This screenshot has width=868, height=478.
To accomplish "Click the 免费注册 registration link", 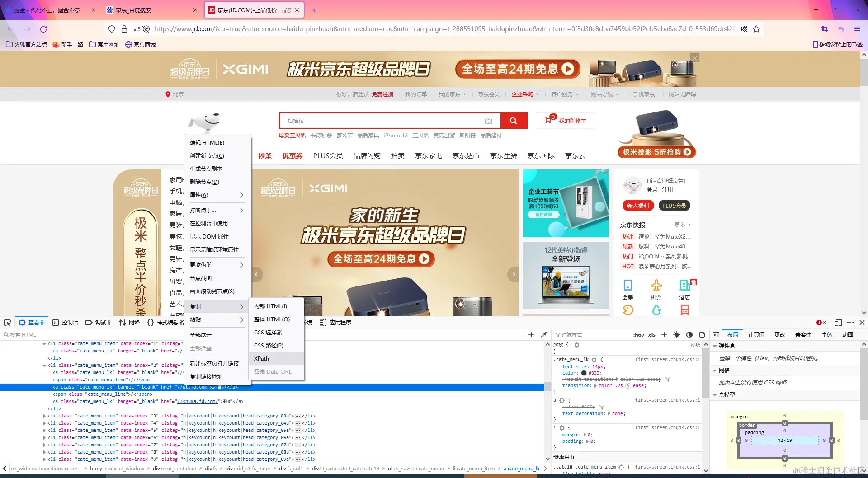I will click(x=383, y=94).
